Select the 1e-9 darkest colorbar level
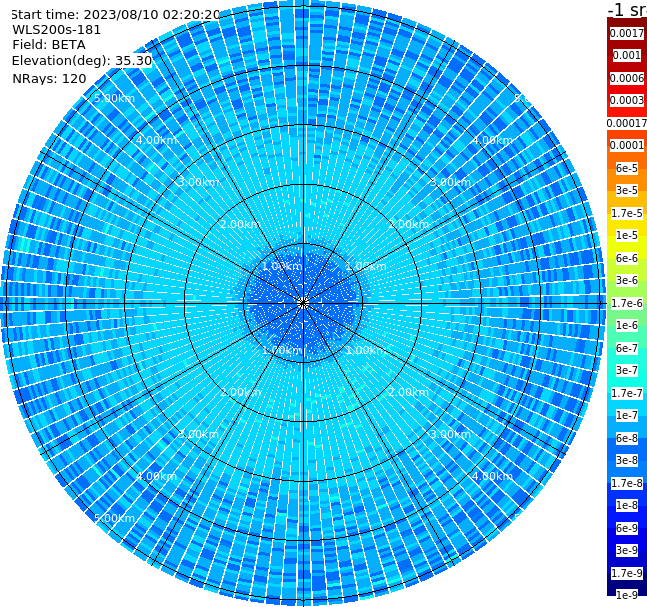This screenshot has width=647, height=607. pos(627,595)
